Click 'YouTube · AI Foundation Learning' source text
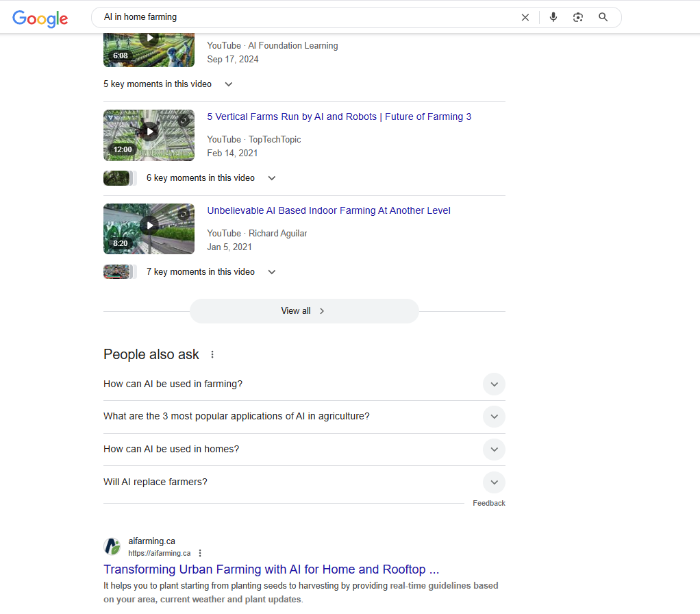700x614 pixels. (x=273, y=45)
